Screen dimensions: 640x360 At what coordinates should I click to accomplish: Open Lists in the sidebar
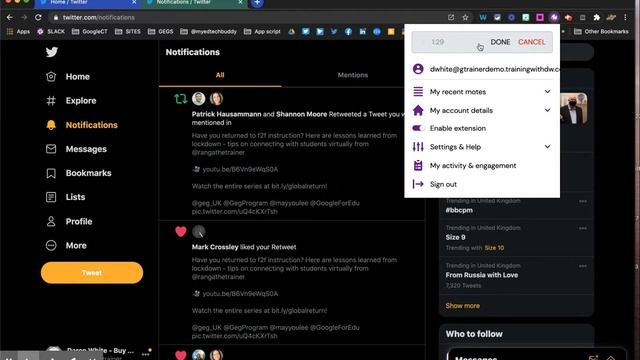[65, 197]
